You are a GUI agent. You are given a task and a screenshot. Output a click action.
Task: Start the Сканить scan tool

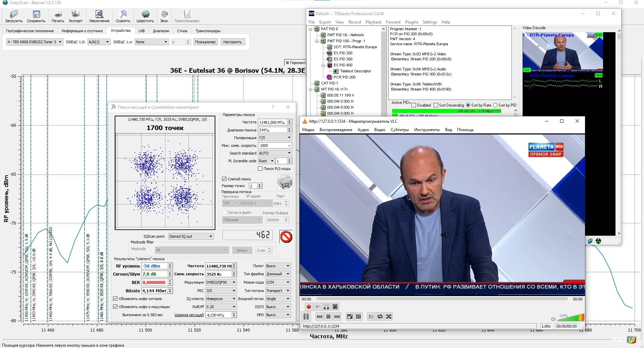pos(123,14)
